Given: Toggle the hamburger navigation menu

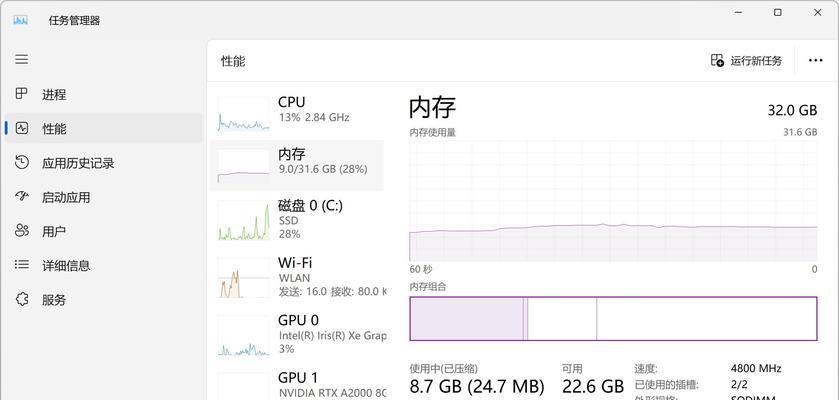Looking at the screenshot, I should [x=21, y=59].
